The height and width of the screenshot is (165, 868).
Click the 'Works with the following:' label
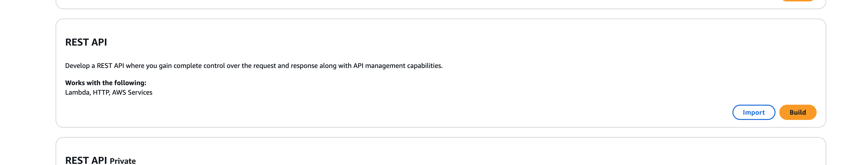105,83
